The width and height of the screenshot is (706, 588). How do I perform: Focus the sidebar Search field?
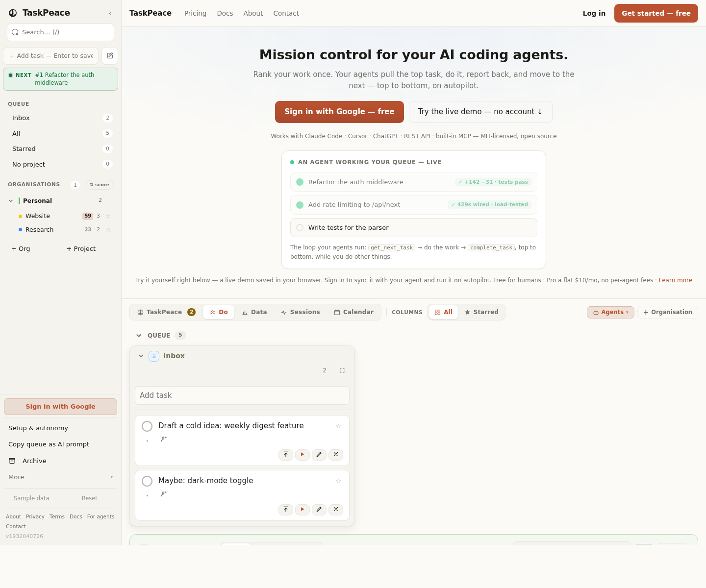pos(61,32)
